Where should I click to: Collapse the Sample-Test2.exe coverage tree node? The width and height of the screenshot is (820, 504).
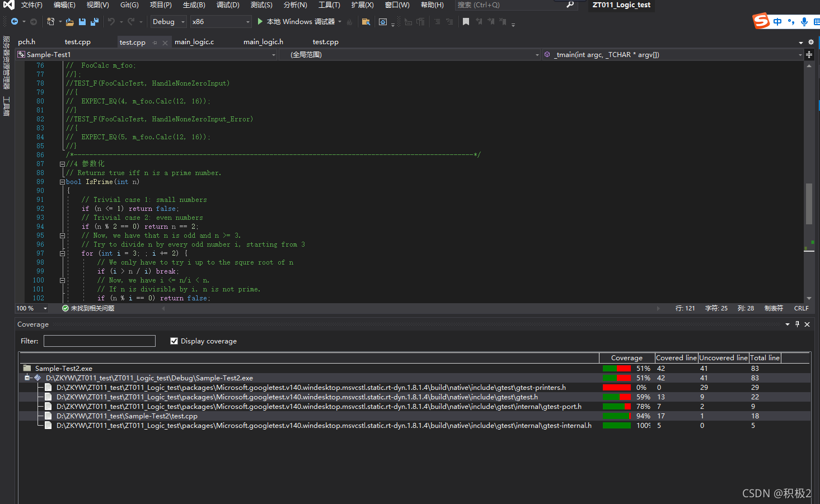(x=27, y=378)
